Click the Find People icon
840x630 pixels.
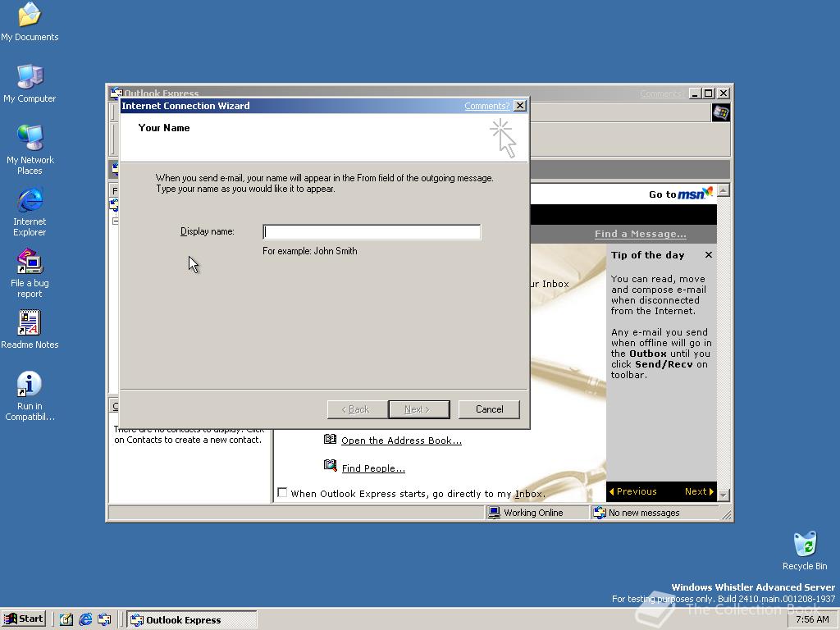click(330, 465)
